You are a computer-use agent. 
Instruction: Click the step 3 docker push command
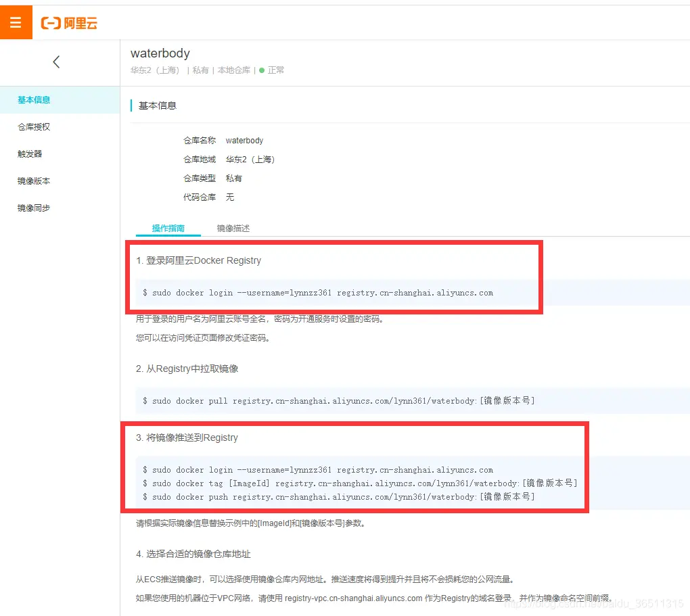pyautogui.click(x=339, y=496)
